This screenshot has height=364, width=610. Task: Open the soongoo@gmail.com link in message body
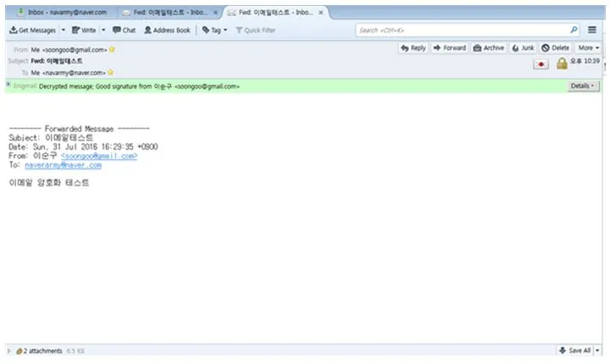99,156
